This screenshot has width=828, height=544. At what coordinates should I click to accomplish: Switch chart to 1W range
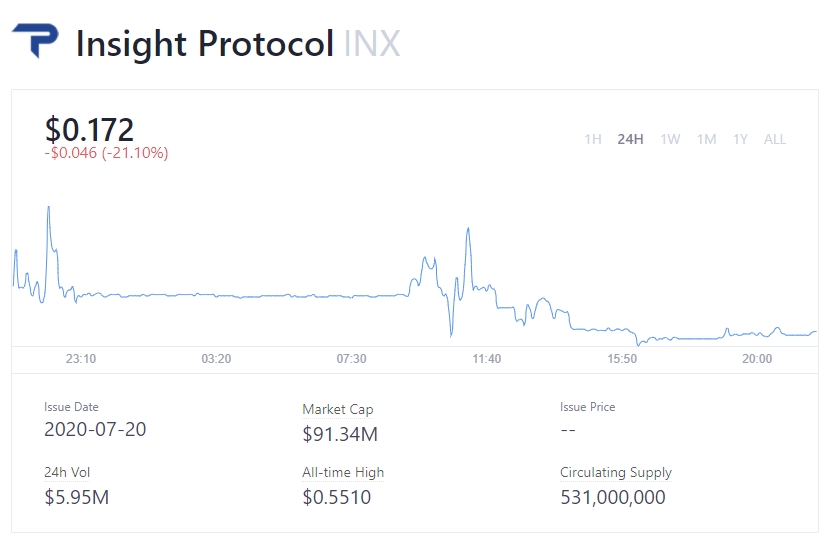click(x=670, y=139)
